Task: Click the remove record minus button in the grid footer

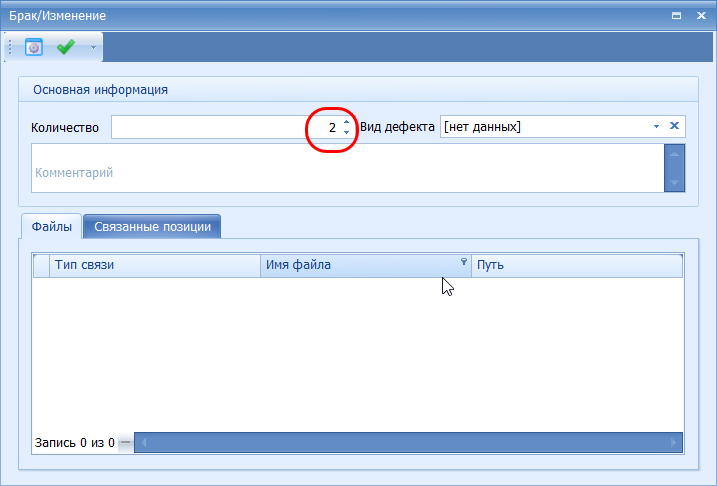Action: pyautogui.click(x=125, y=442)
